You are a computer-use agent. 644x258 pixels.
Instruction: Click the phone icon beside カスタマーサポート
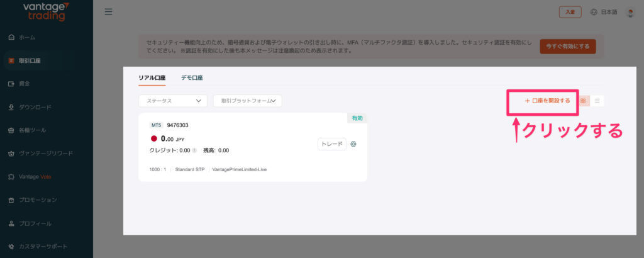(11, 247)
